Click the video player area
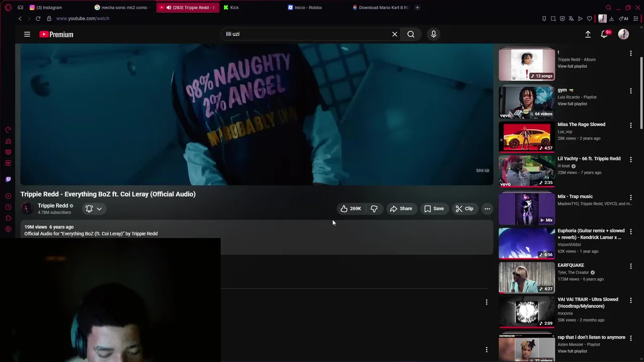 [x=257, y=115]
